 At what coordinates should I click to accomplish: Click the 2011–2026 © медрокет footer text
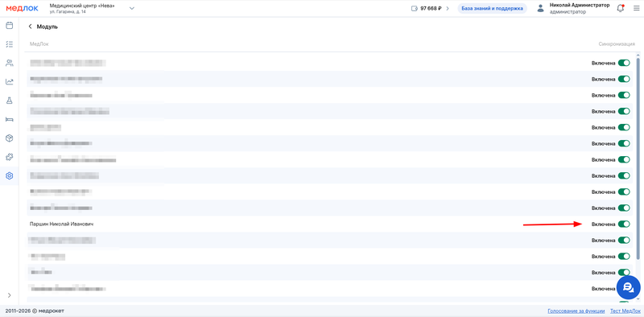tap(35, 311)
